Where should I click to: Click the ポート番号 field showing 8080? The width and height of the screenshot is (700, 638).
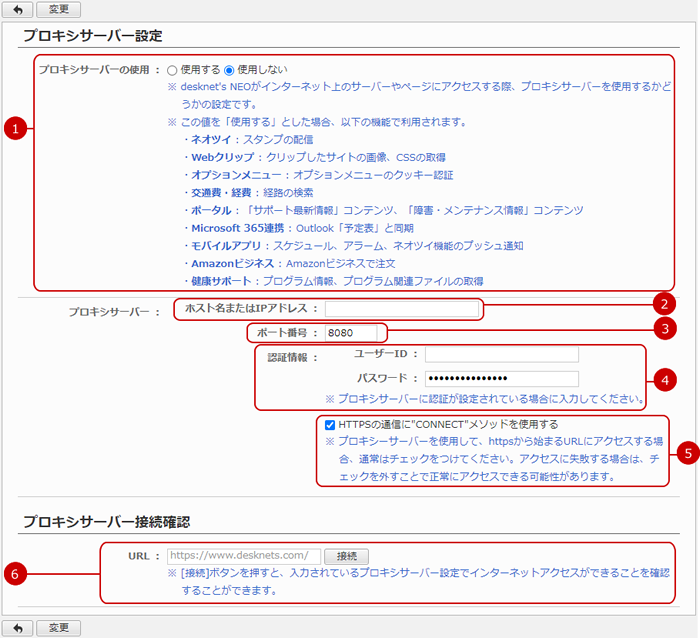352,333
